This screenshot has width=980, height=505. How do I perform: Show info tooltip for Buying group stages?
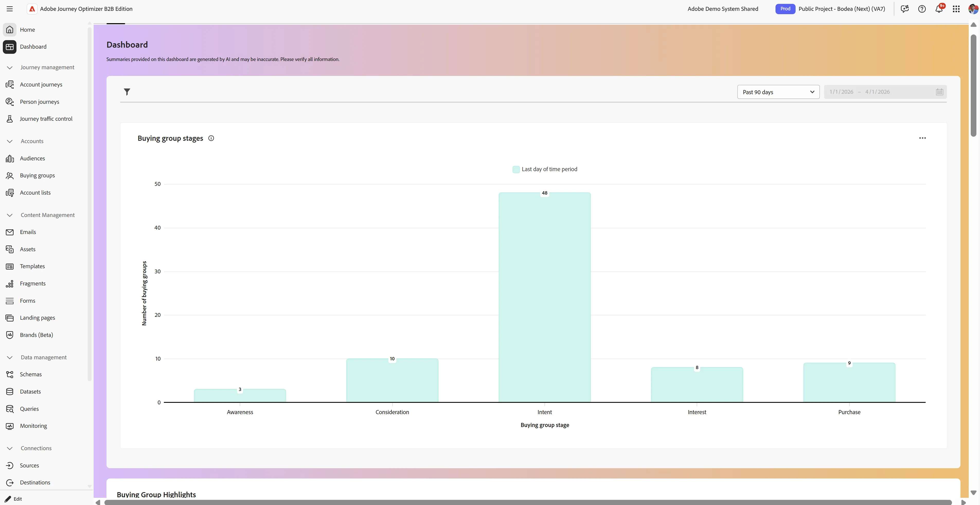pyautogui.click(x=211, y=138)
